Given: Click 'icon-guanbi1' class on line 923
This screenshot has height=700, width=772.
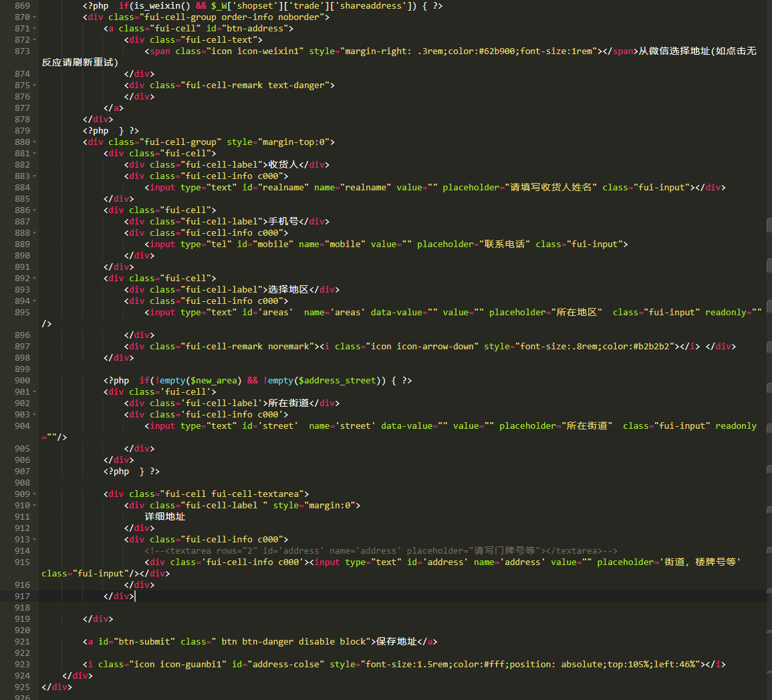Looking at the screenshot, I should (x=190, y=665).
